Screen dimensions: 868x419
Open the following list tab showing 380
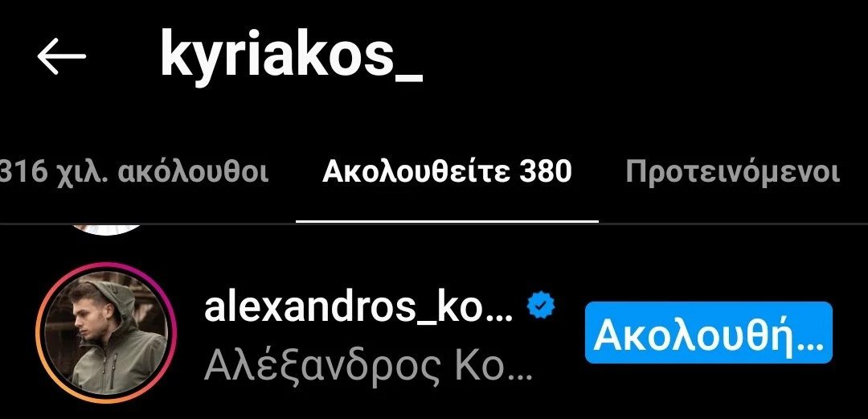[448, 172]
